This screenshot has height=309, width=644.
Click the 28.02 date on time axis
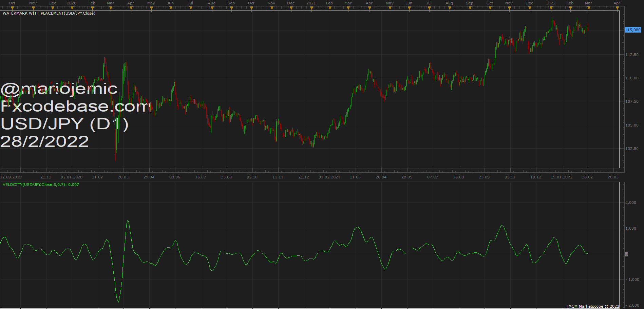(587, 177)
